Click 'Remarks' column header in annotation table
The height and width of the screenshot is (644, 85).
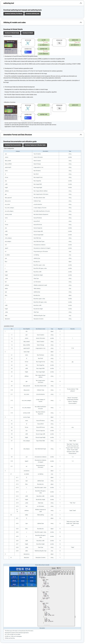point(72,329)
